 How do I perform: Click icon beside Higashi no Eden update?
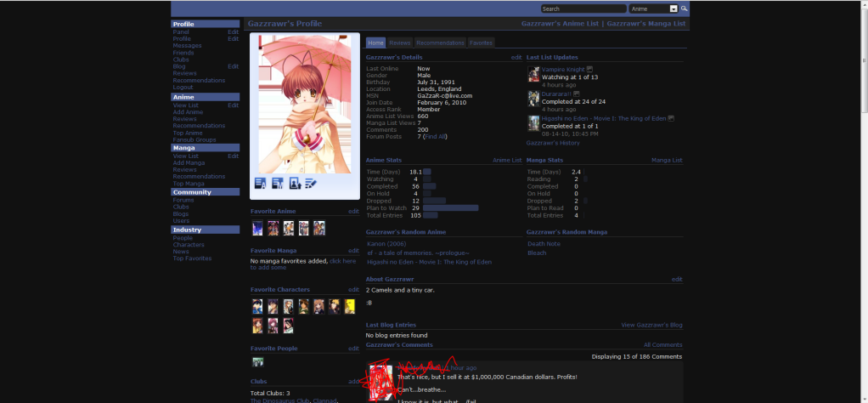(671, 119)
